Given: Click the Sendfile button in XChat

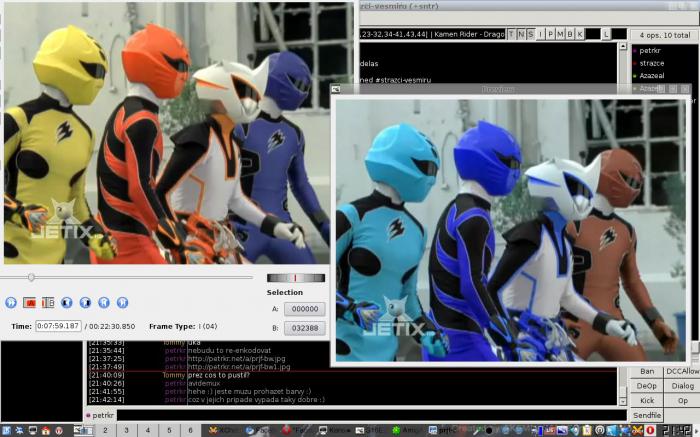Looking at the screenshot, I should click(647, 415).
